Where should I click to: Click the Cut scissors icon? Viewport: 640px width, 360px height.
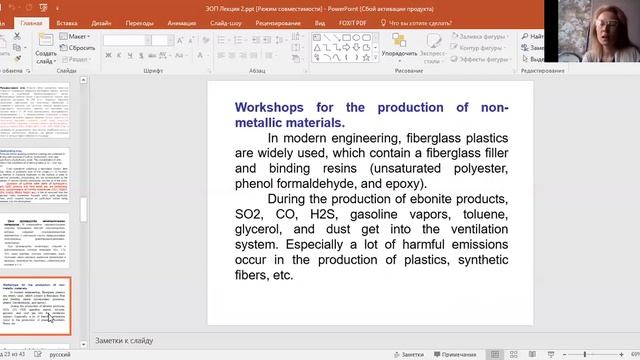point(17,36)
